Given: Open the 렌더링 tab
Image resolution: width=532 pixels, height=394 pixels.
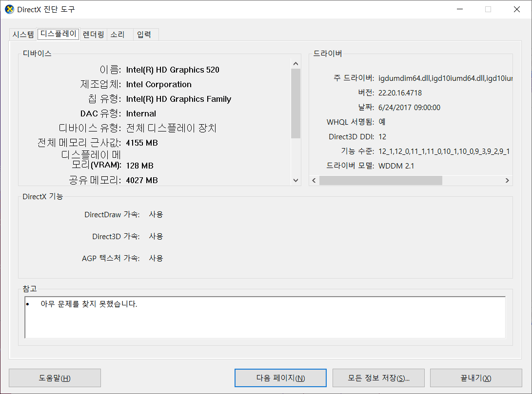Looking at the screenshot, I should pos(93,34).
